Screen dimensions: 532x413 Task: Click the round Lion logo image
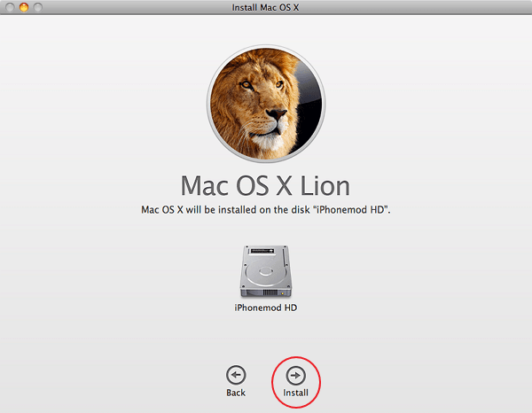coord(265,99)
